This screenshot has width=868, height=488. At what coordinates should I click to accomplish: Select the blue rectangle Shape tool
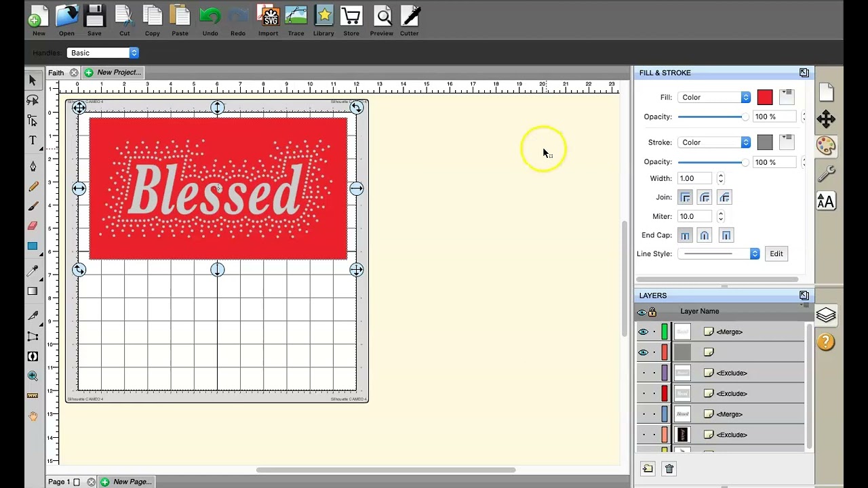(33, 246)
